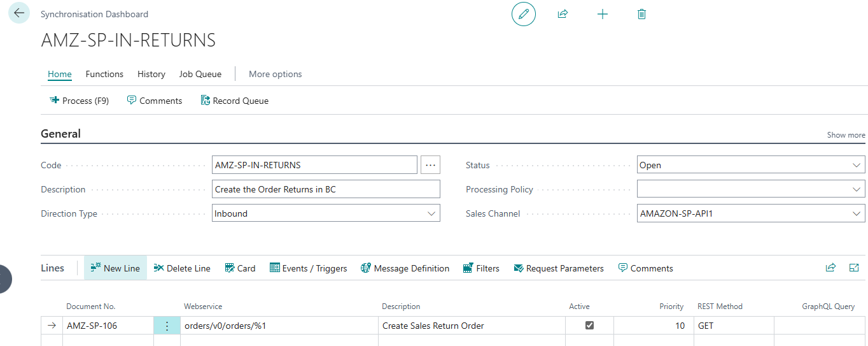Switch to the Functions tab
The width and height of the screenshot is (868, 346).
point(104,74)
